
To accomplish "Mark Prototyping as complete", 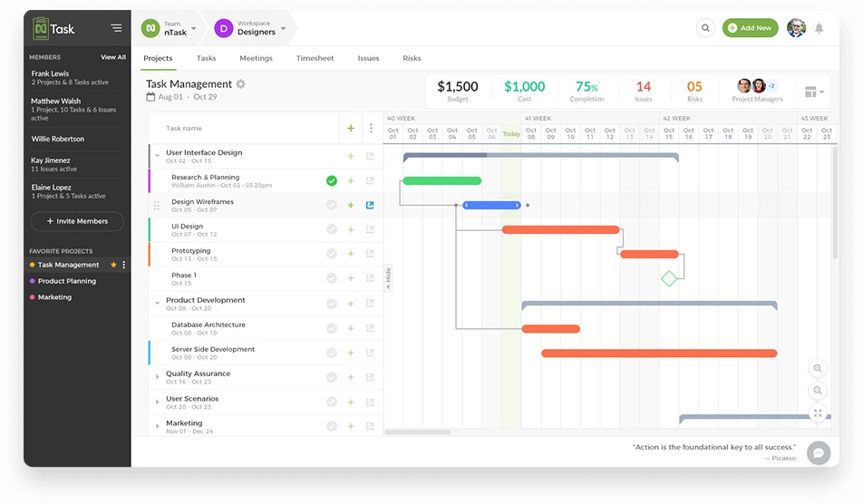I will coord(332,254).
